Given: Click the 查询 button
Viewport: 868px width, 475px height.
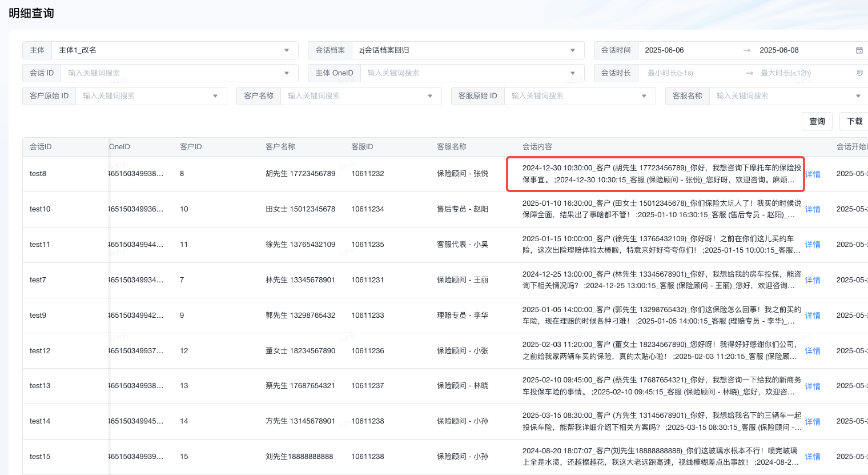Looking at the screenshot, I should pyautogui.click(x=817, y=121).
